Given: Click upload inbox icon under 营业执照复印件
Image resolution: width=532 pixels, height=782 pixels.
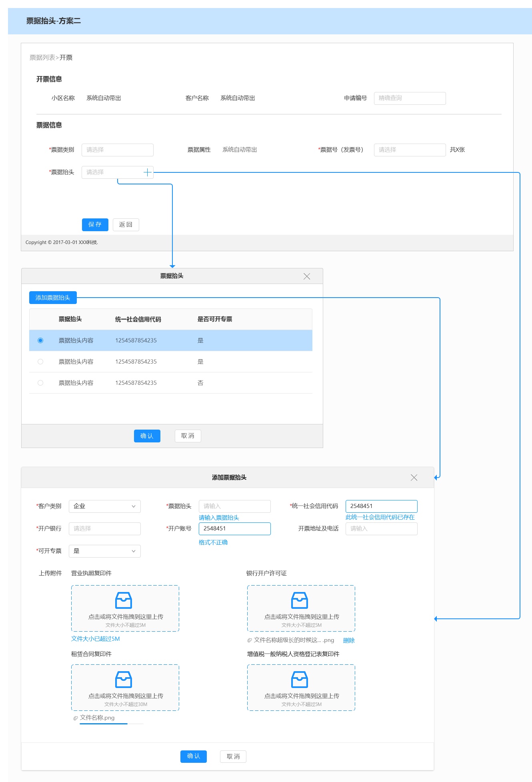Looking at the screenshot, I should click(x=124, y=600).
